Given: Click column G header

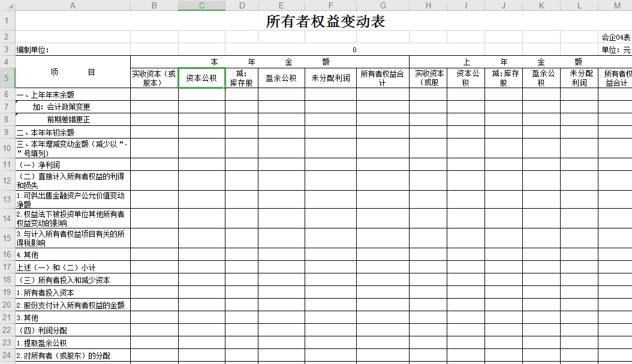Looking at the screenshot, I should pos(383,5).
